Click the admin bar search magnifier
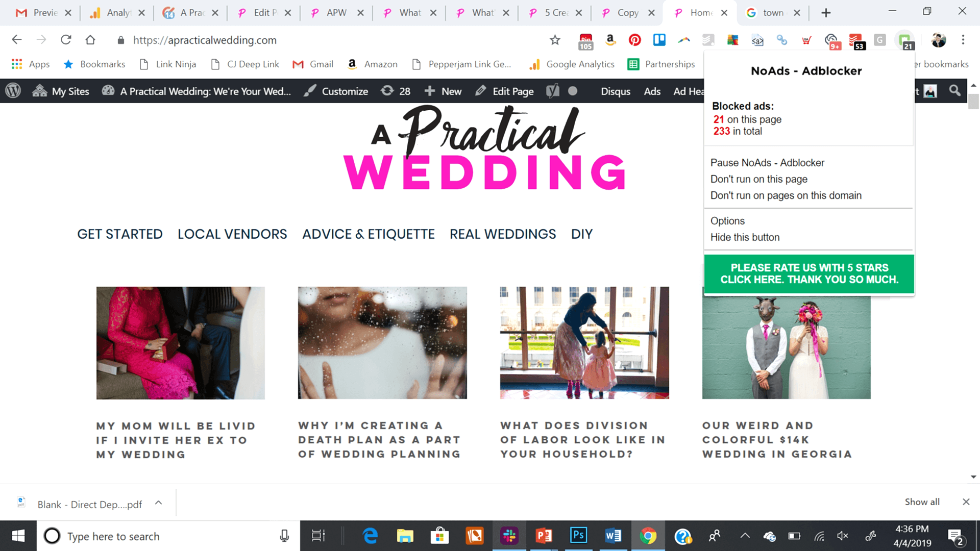Image resolution: width=980 pixels, height=551 pixels. (954, 91)
